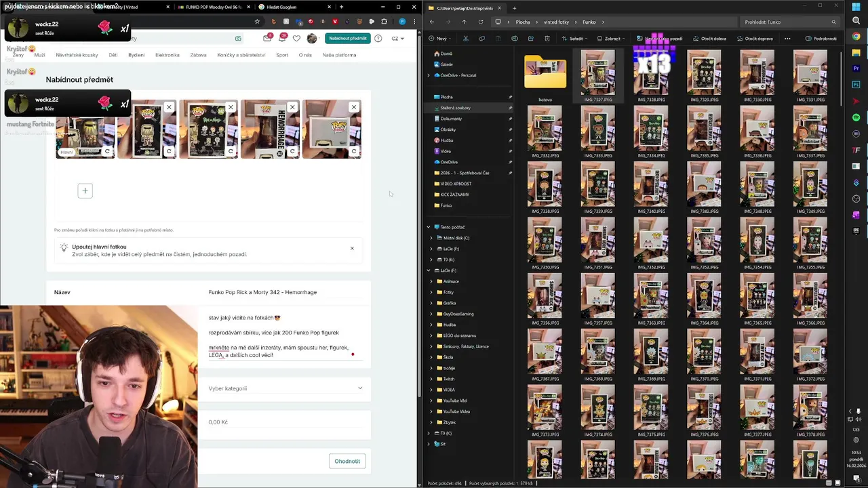The height and width of the screenshot is (488, 868).
Task: Remove the white Funko box photo from listing
Action: click(x=353, y=107)
